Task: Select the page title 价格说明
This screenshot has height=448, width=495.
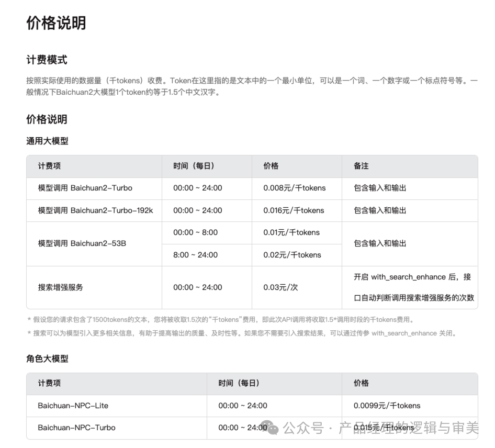Action: [57, 24]
